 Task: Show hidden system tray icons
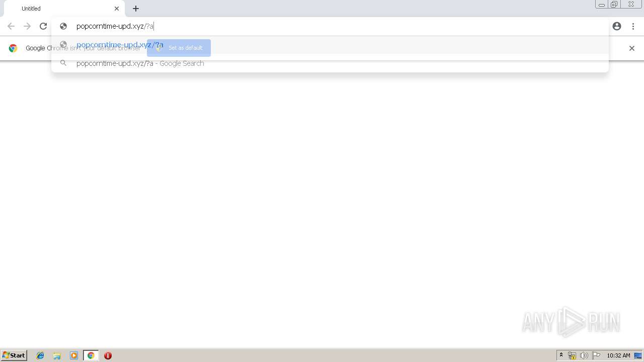tap(561, 355)
